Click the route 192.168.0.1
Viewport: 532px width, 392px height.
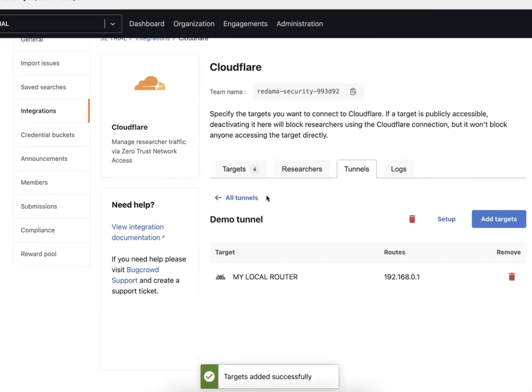click(402, 277)
